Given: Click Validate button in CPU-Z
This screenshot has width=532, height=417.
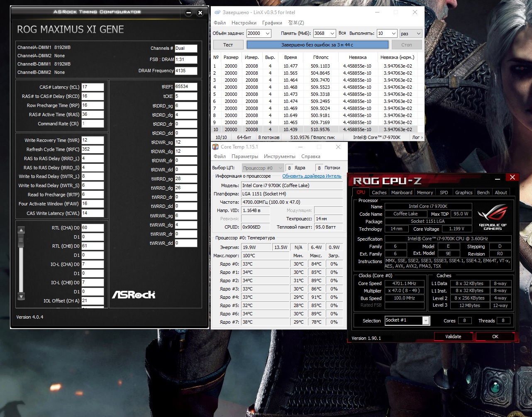Looking at the screenshot, I should click(453, 337).
